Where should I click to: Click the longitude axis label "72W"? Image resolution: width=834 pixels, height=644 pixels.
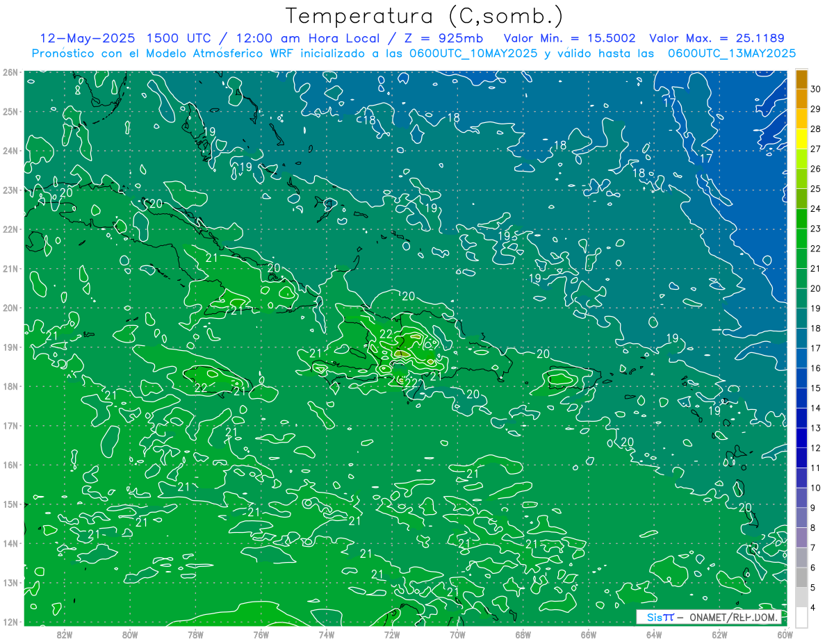coord(392,634)
